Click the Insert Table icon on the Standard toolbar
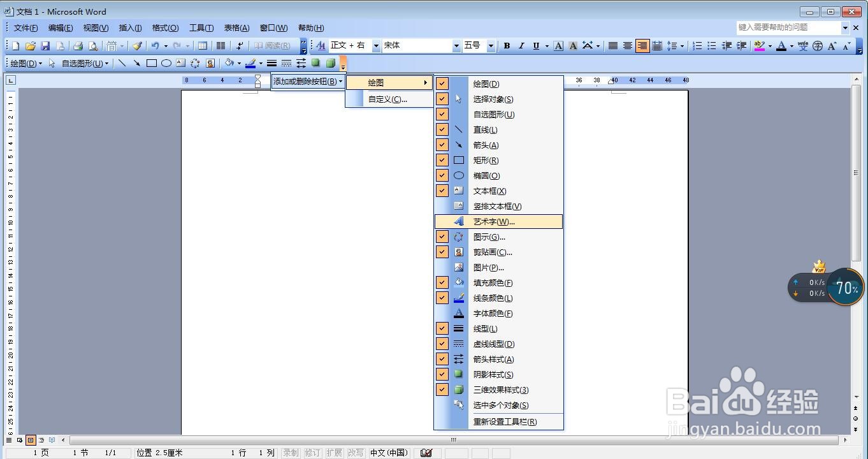This screenshot has height=459, width=868. [203, 45]
